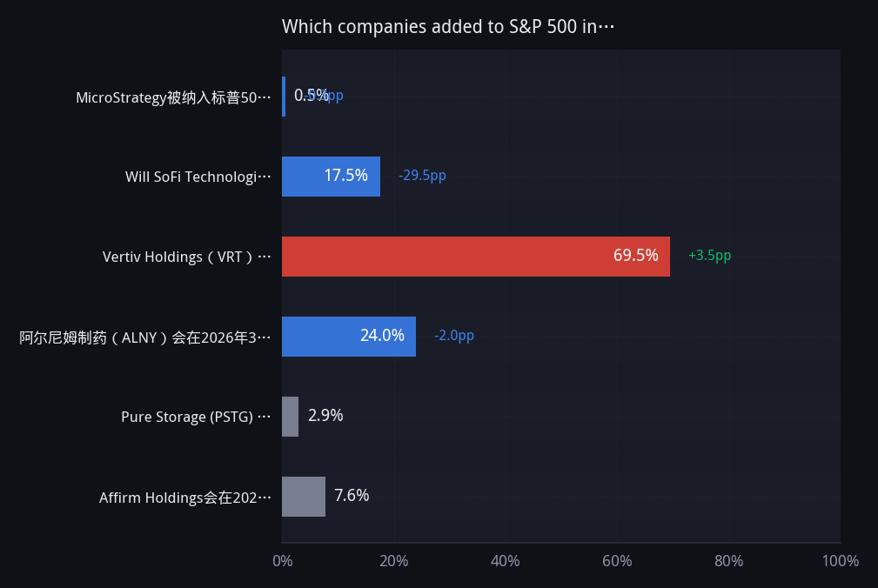This screenshot has height=588, width=878.
Task: Click the gray Affirm Holdings 7.6% bar
Action: (x=304, y=497)
